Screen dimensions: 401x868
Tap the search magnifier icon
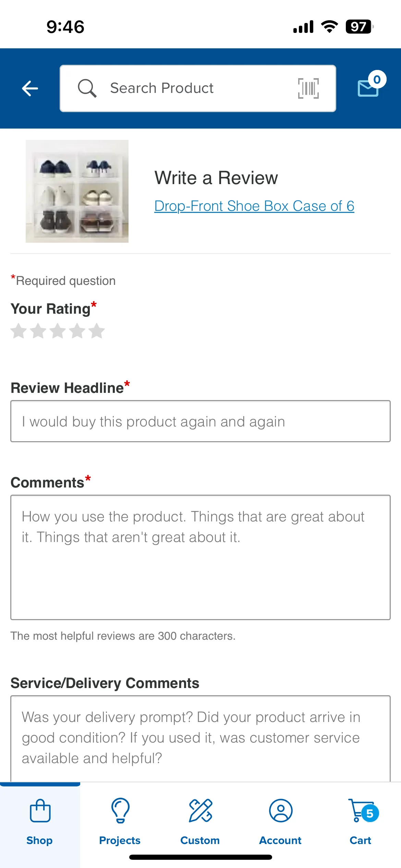[87, 88]
